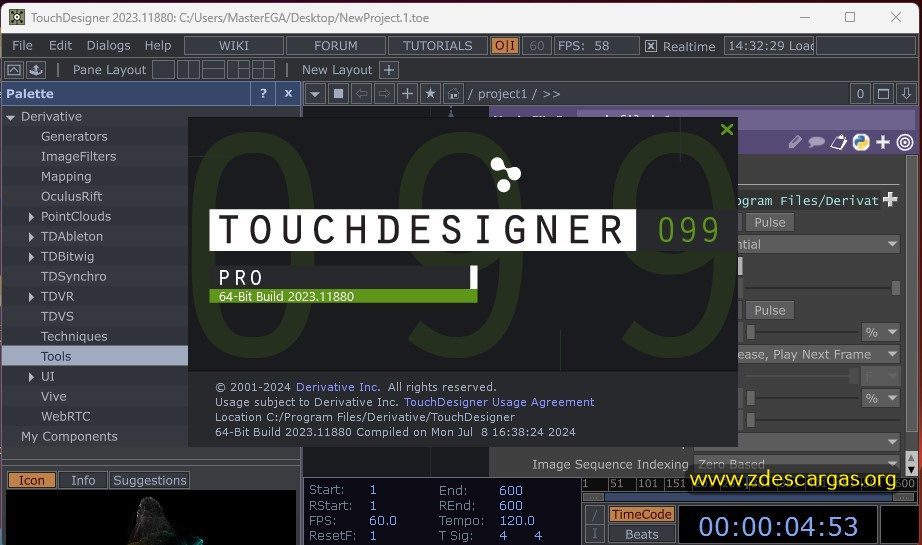Open Palette help question mark
The width and height of the screenshot is (922, 545).
tap(263, 93)
